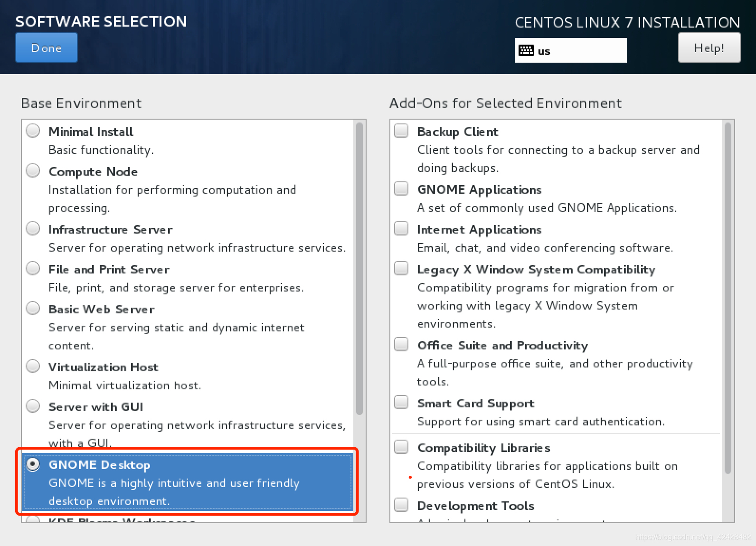Enable the Smart Card Support checkbox
Image resolution: width=756 pixels, height=546 pixels.
point(401,402)
